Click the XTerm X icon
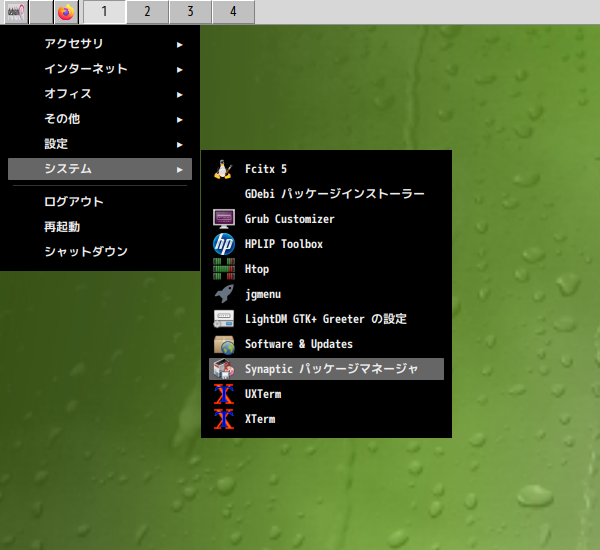The height and width of the screenshot is (550, 600). tap(223, 419)
